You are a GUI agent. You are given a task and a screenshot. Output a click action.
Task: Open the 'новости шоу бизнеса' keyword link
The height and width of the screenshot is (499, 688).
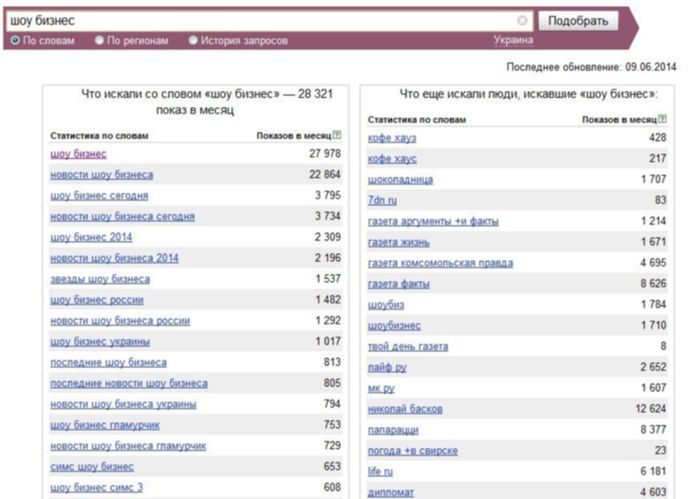[101, 175]
